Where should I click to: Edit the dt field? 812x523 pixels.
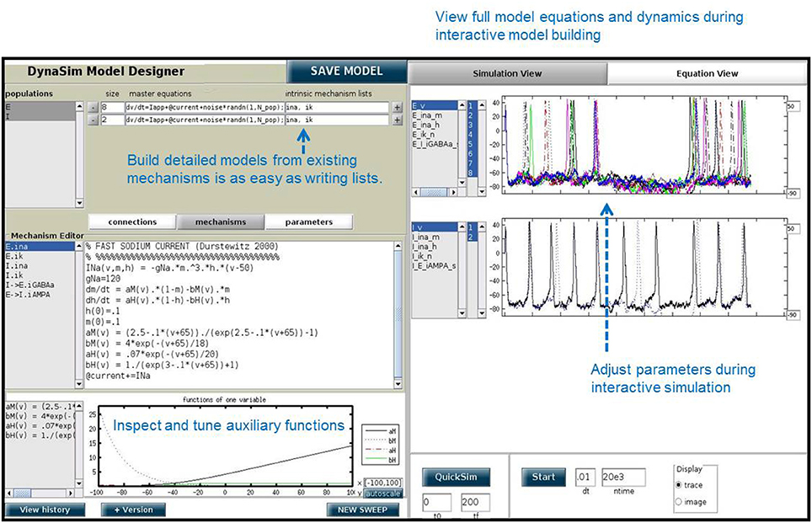point(585,477)
